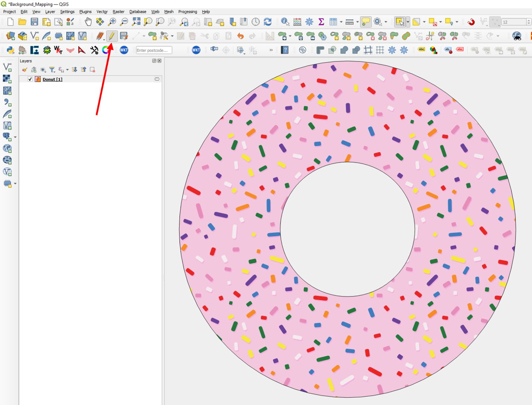Open the Identify Features tool
Image resolution: width=532 pixels, height=405 pixels.
(x=285, y=22)
